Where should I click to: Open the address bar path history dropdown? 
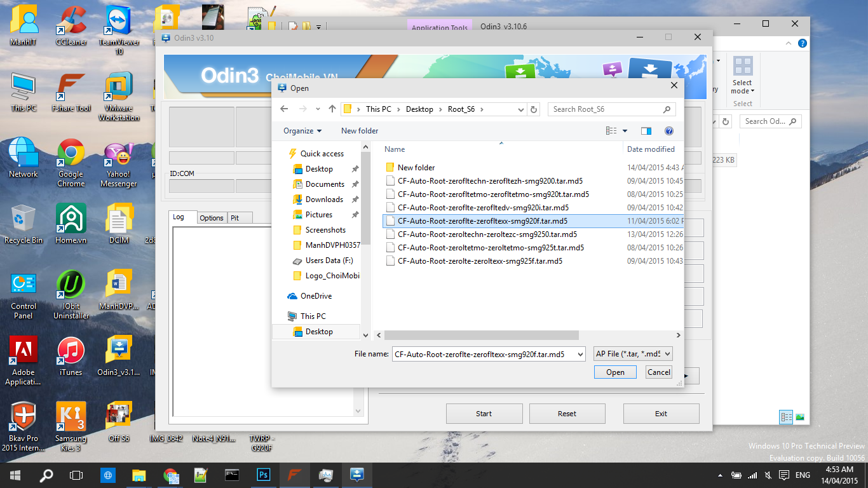(520, 109)
